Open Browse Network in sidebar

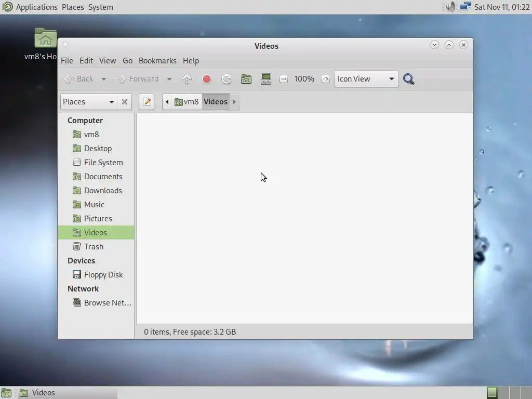pyautogui.click(x=96, y=303)
